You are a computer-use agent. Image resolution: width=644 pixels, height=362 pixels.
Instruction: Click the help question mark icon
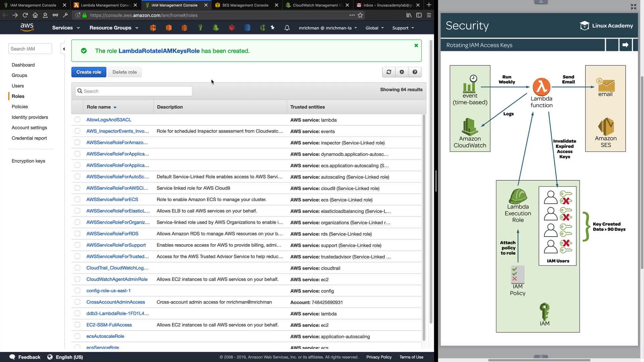(415, 72)
